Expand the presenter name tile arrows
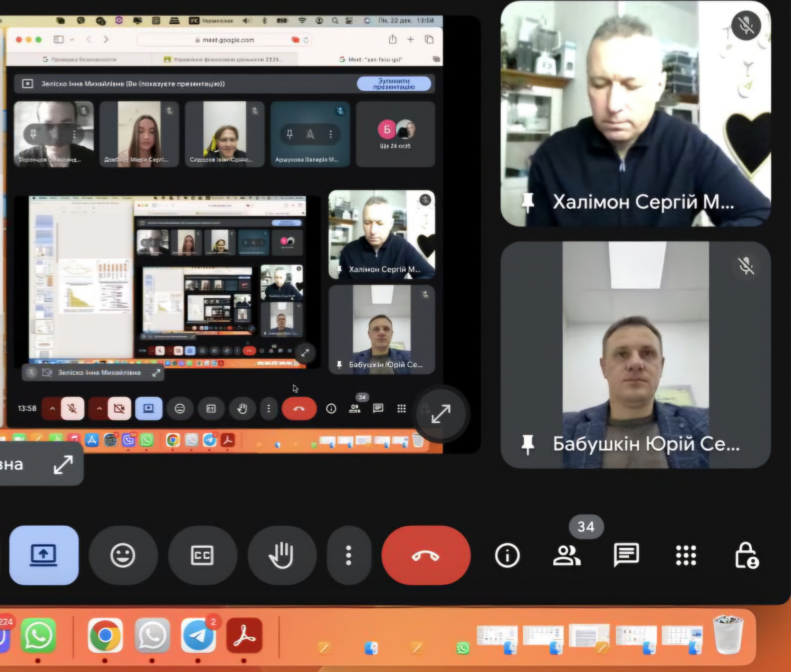The width and height of the screenshot is (791, 672). point(63,464)
